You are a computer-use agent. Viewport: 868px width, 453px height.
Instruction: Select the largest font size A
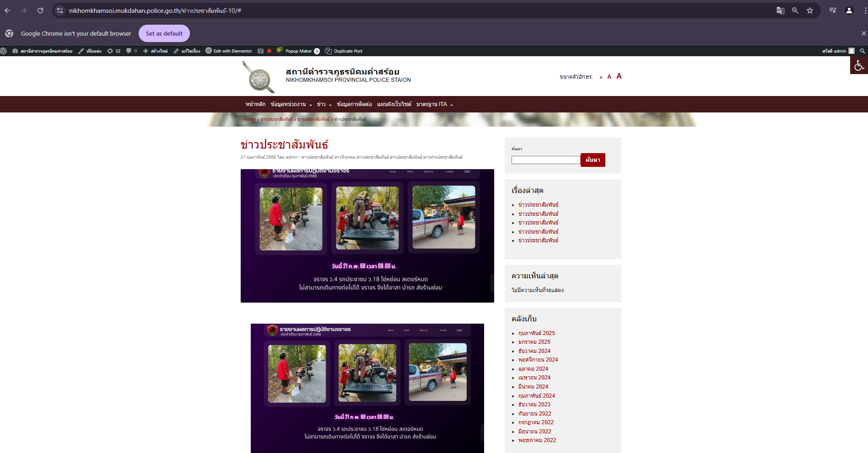coord(619,76)
